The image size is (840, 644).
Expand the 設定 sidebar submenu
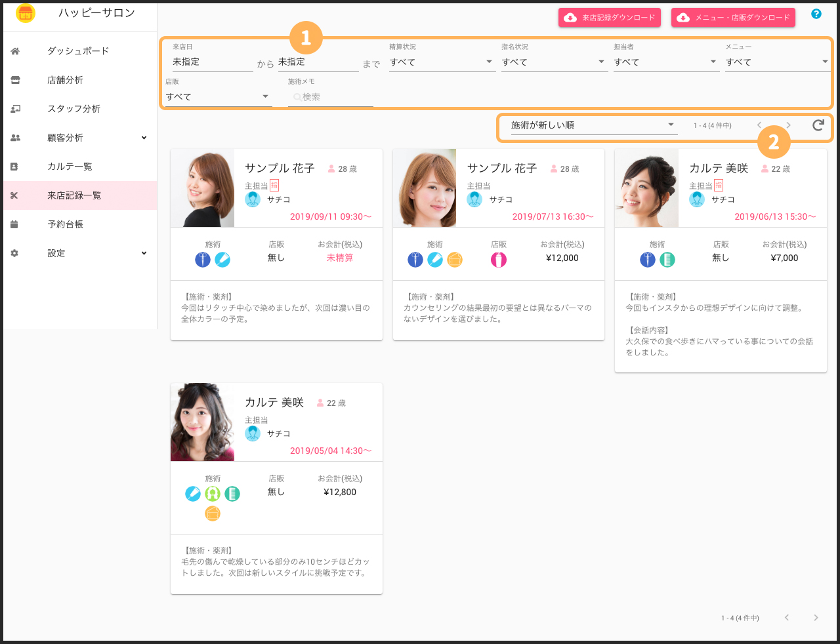[144, 253]
